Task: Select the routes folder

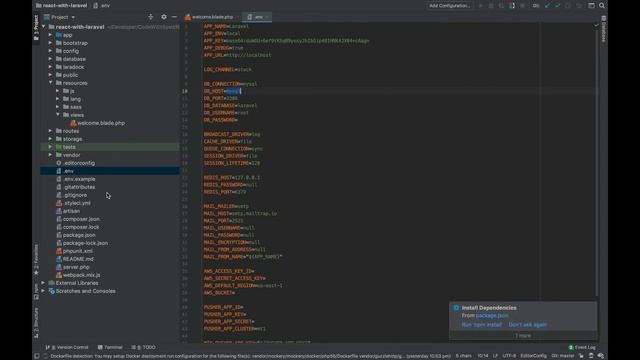Action: [x=71, y=131]
